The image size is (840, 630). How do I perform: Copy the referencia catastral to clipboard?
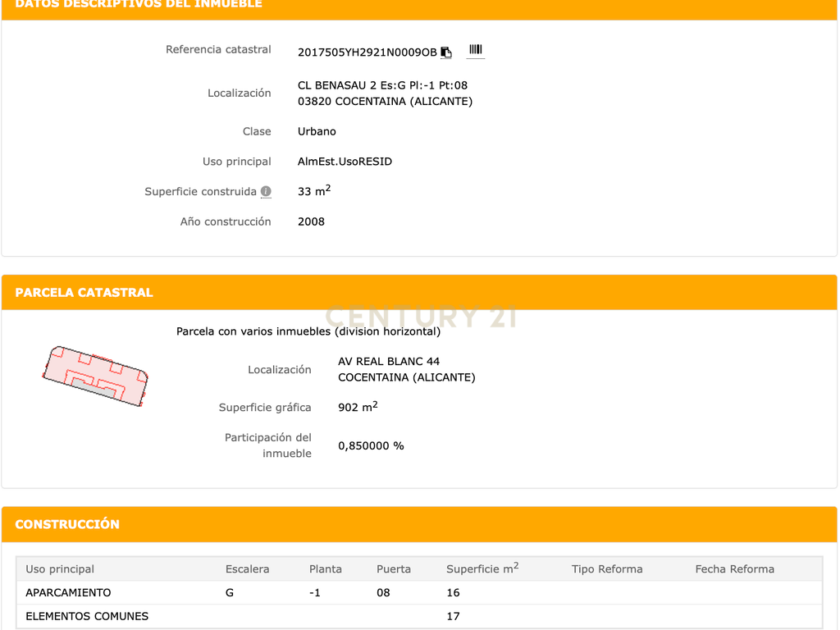(x=446, y=52)
